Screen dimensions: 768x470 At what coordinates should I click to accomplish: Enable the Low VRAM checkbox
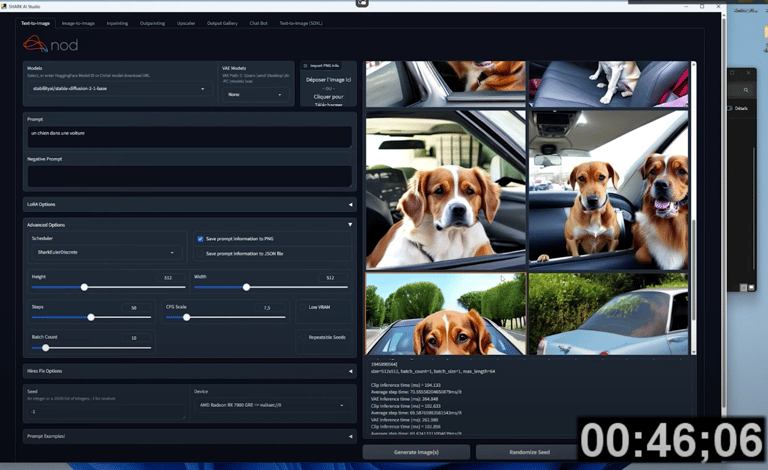click(303, 307)
